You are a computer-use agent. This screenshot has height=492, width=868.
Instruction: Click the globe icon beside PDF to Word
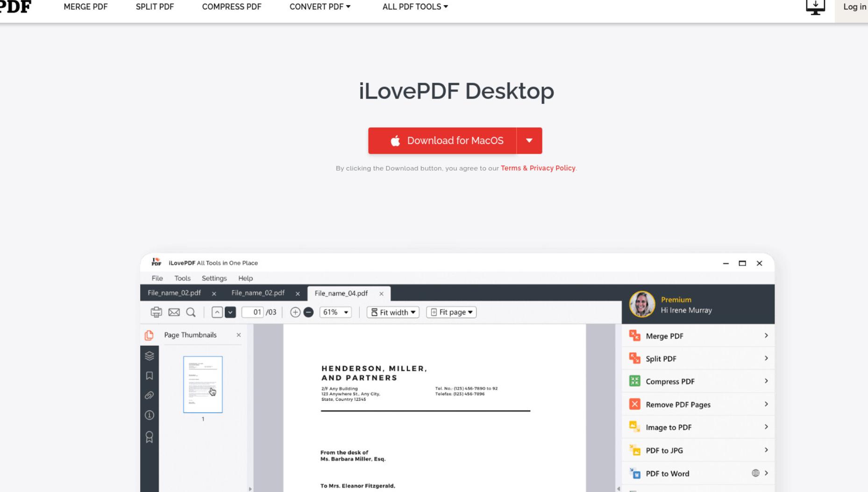point(755,473)
